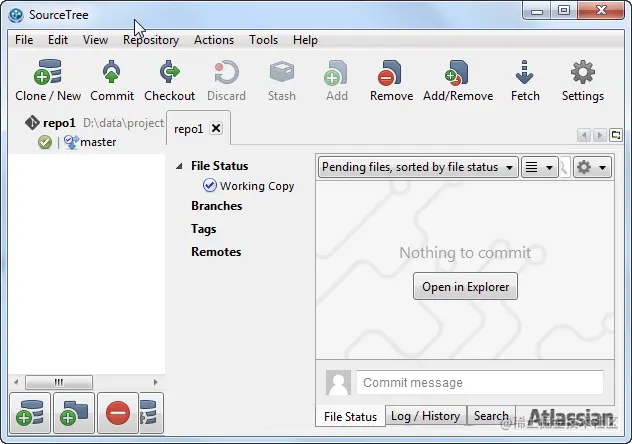Click the master branch icon in bookmarks

coord(71,142)
